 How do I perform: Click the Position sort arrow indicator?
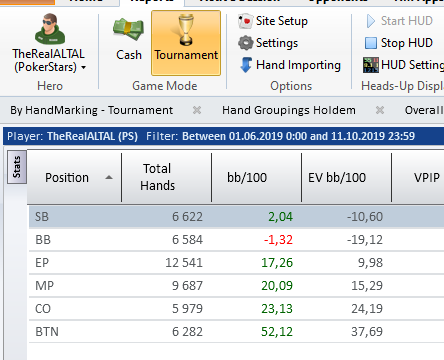coord(109,178)
